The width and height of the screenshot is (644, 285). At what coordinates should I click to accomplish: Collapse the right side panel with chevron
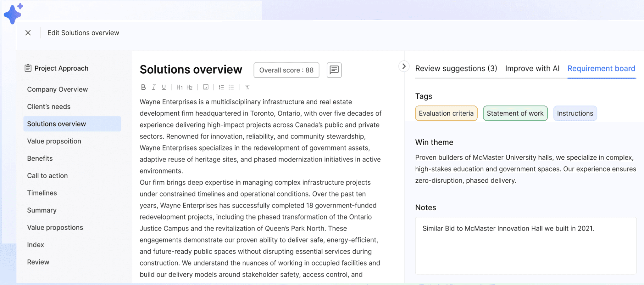[x=404, y=66]
